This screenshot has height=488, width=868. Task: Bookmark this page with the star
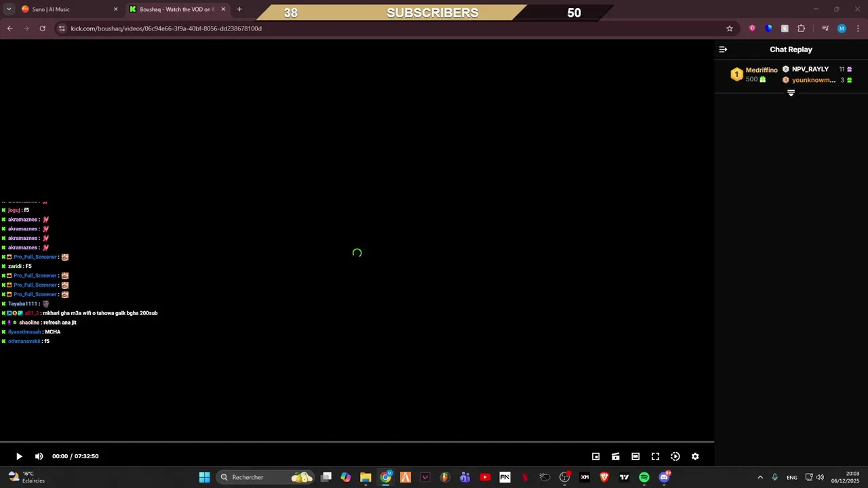click(730, 28)
